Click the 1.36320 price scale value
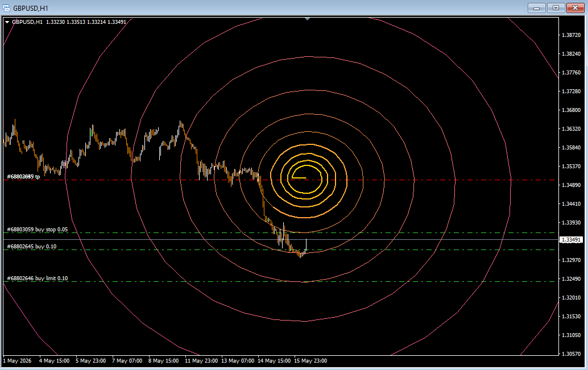The height and width of the screenshot is (370, 588). pos(571,128)
